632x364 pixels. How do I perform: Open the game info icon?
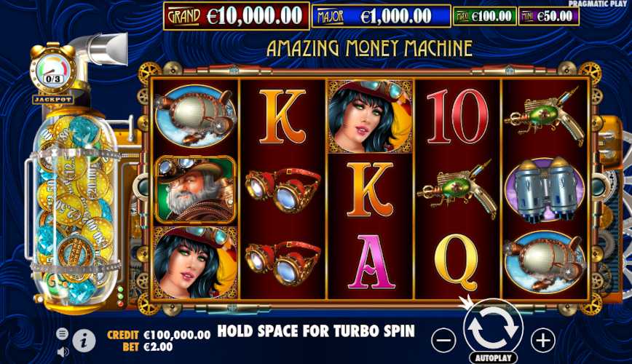[x=84, y=341]
